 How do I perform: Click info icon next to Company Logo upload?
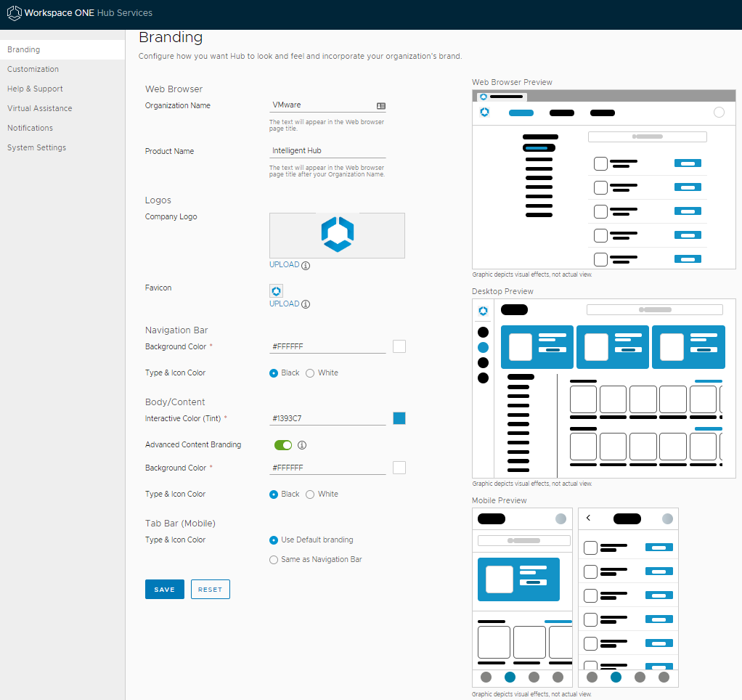pyautogui.click(x=306, y=265)
